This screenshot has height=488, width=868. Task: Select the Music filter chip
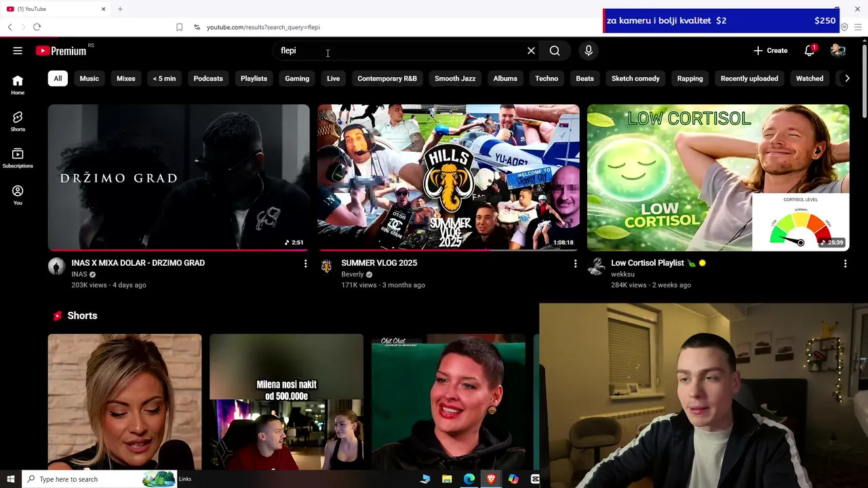[89, 79]
